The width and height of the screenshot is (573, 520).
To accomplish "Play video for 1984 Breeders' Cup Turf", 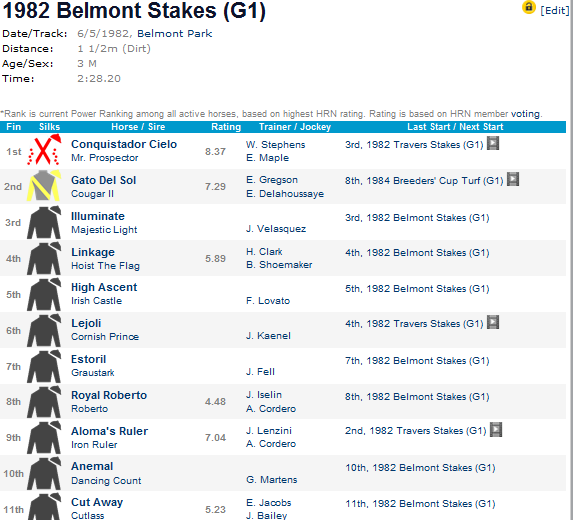I will pyautogui.click(x=513, y=179).
